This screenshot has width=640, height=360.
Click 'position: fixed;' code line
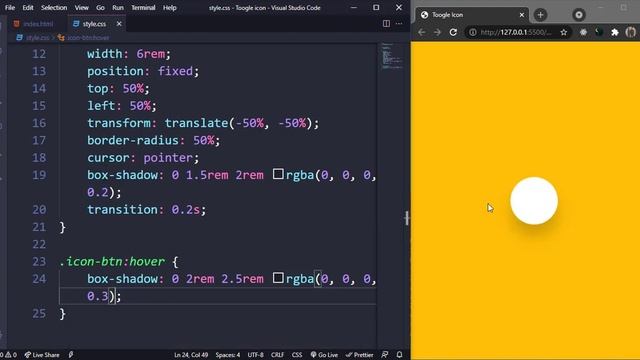click(143, 71)
